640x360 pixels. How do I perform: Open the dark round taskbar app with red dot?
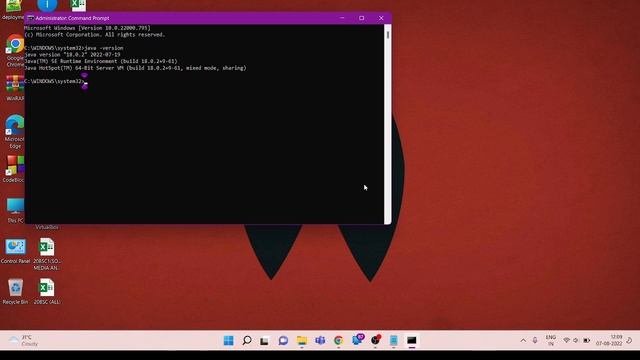pyautogui.click(x=376, y=340)
